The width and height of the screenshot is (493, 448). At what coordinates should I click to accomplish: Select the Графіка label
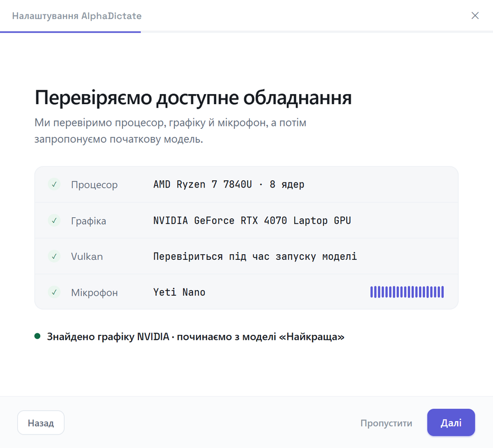(89, 221)
